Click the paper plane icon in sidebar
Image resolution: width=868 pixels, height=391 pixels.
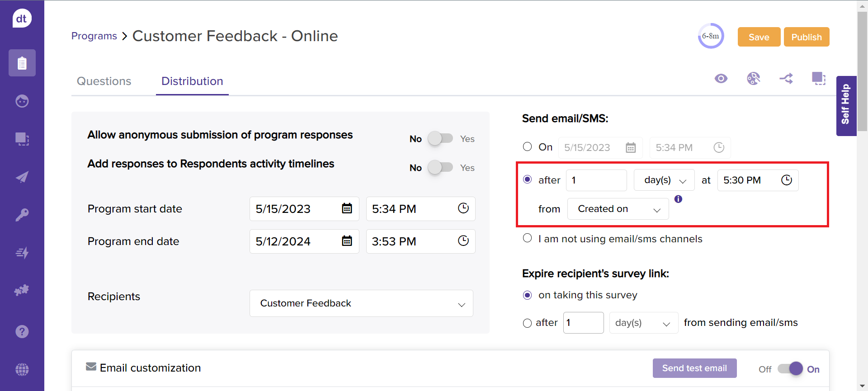point(22,177)
